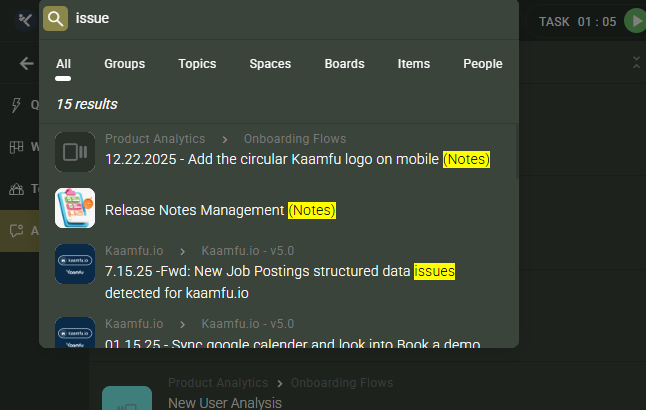Image resolution: width=646 pixels, height=410 pixels.
Task: Open the Boards filter tab
Action: pyautogui.click(x=344, y=64)
